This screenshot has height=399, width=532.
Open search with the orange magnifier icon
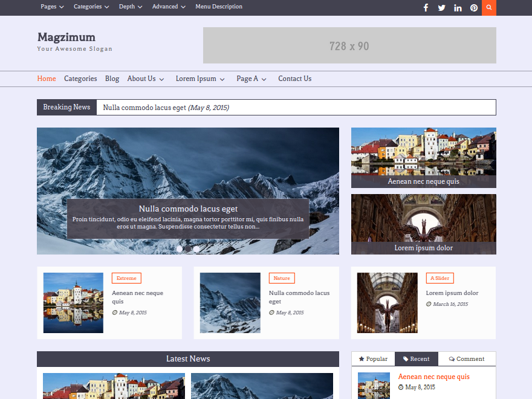[489, 8]
